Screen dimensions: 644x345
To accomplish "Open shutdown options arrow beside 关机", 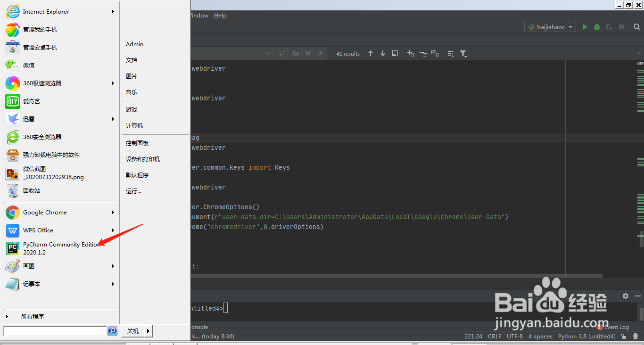I will (x=148, y=331).
